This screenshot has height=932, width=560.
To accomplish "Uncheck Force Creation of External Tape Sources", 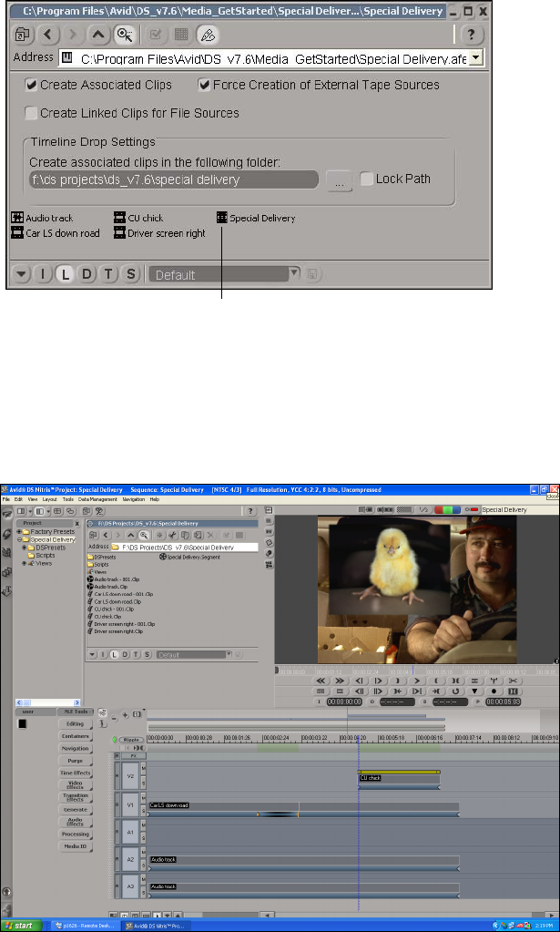I will tap(204, 85).
